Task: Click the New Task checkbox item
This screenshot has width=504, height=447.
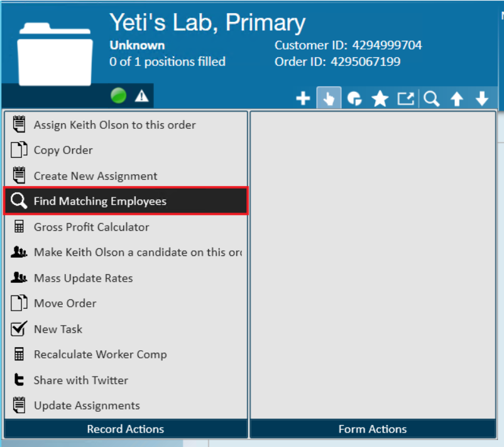Action: coord(58,329)
